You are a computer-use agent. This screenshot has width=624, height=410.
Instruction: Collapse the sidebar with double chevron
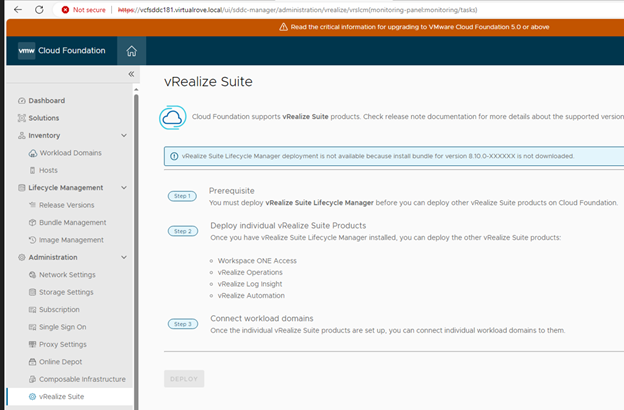click(131, 74)
